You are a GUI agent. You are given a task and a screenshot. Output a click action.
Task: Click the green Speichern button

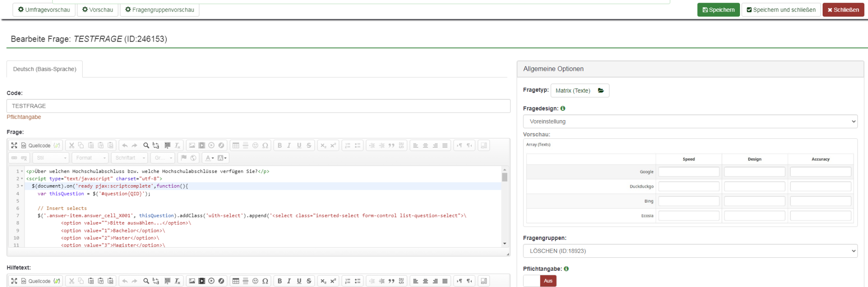point(718,10)
